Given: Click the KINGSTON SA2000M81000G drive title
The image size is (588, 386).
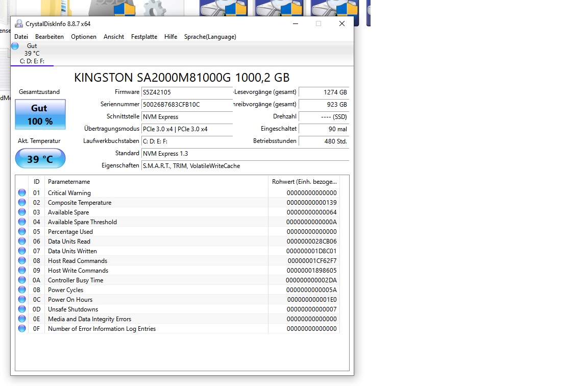Looking at the screenshot, I should click(x=182, y=78).
